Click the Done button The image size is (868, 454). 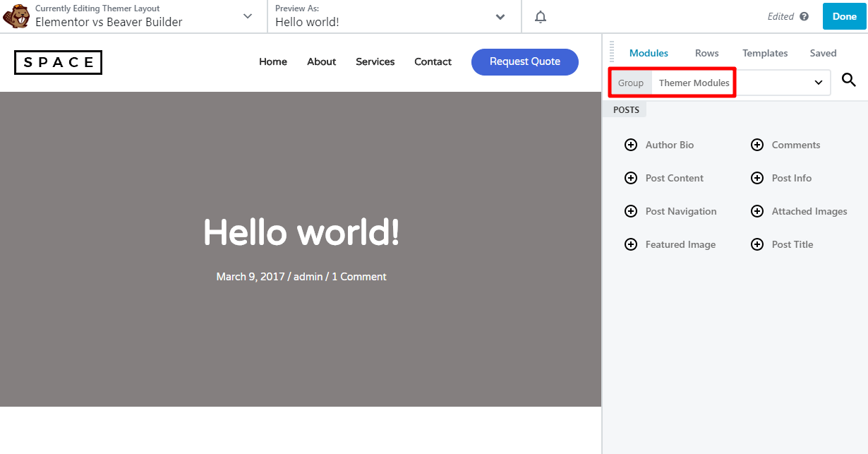(844, 16)
